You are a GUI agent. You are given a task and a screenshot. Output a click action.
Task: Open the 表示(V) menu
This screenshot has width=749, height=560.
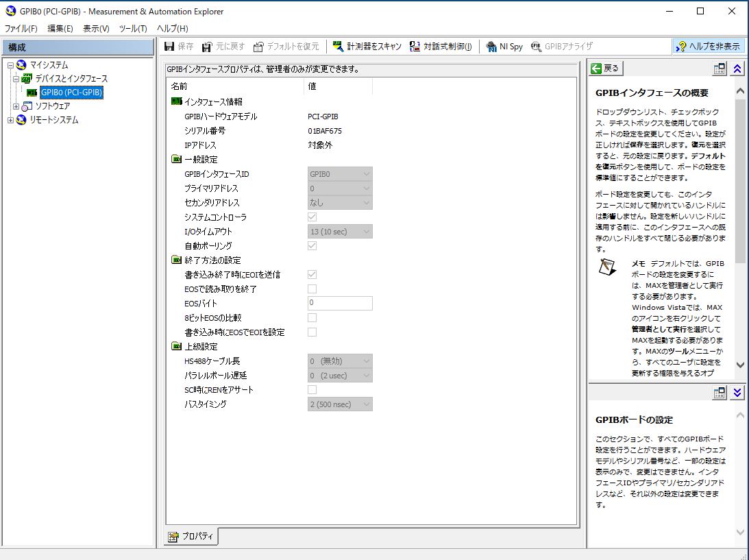[96, 29]
